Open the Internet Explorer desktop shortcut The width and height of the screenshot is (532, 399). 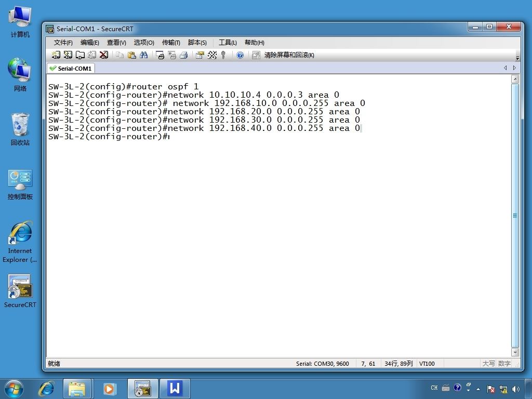click(x=20, y=242)
